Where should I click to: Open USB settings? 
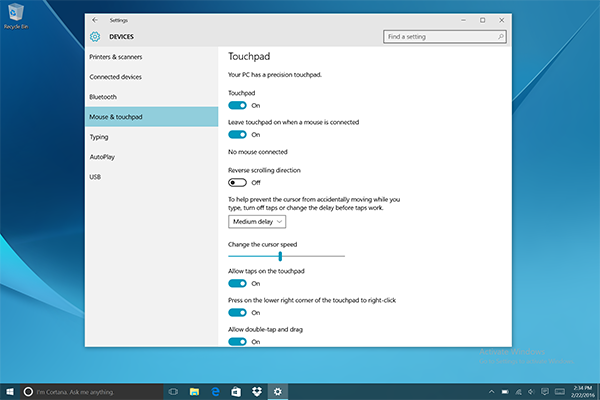point(152,177)
